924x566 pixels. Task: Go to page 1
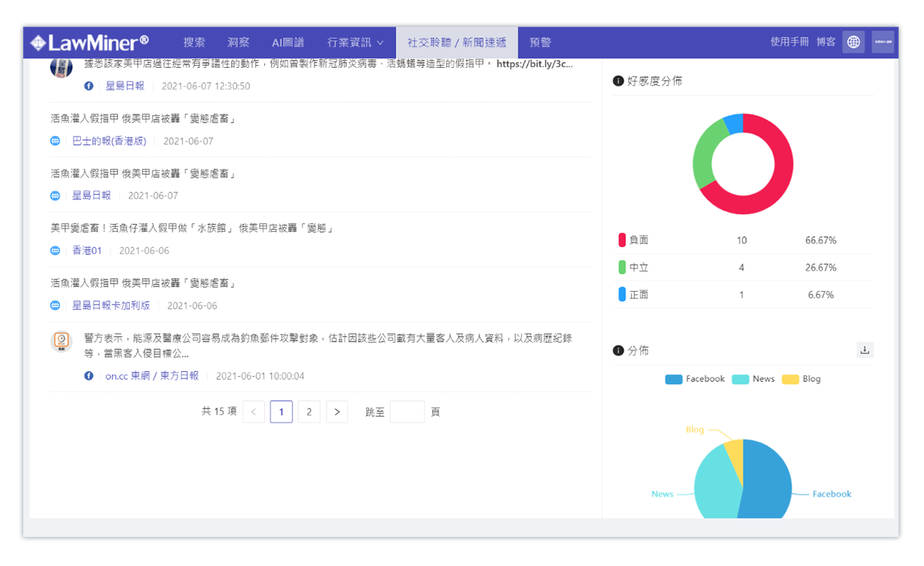282,412
